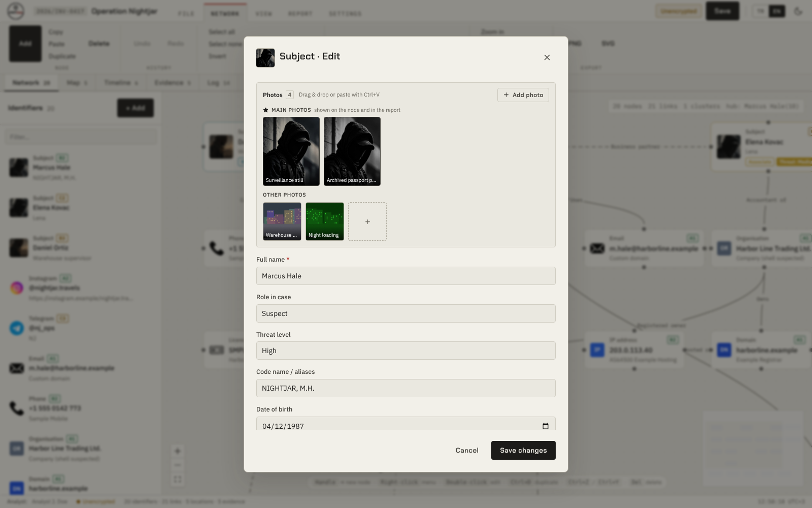This screenshot has width=812, height=508.
Task: Select the Night loading photo thumbnail
Action: click(325, 221)
